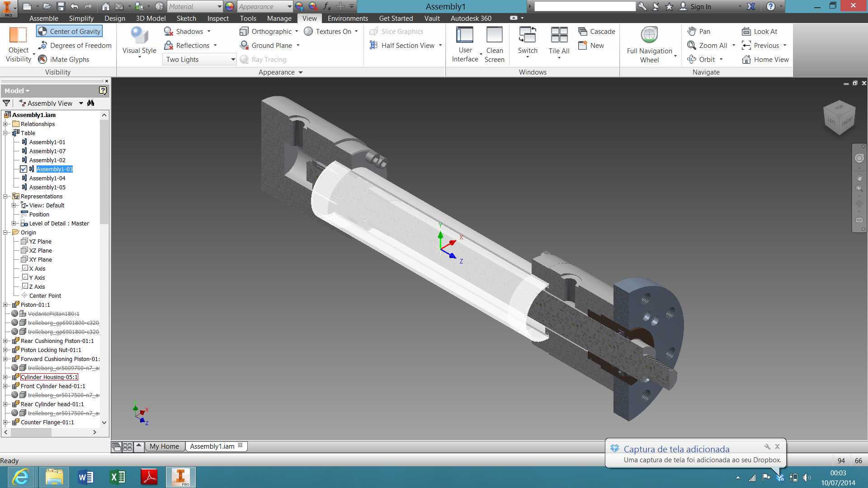The height and width of the screenshot is (488, 868).
Task: Click the Half Section View icon
Action: 374,45
